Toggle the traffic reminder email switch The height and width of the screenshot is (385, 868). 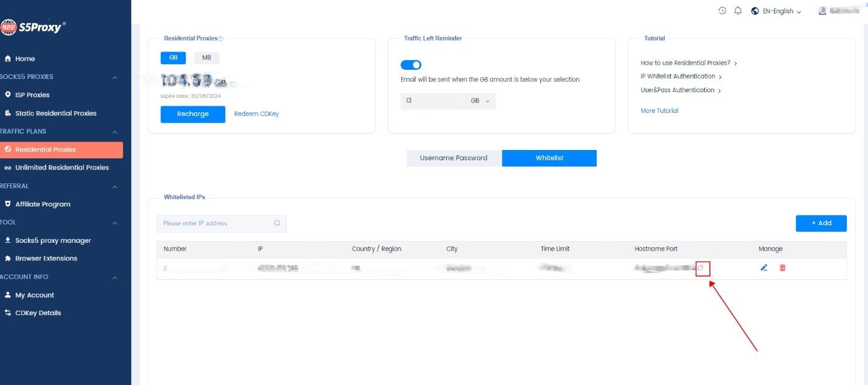tap(411, 64)
